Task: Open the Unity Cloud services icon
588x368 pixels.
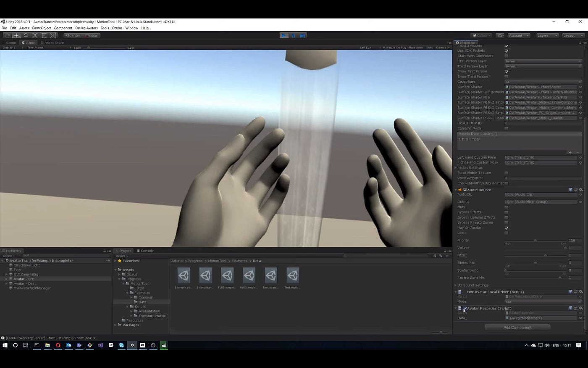Action: click(499, 35)
